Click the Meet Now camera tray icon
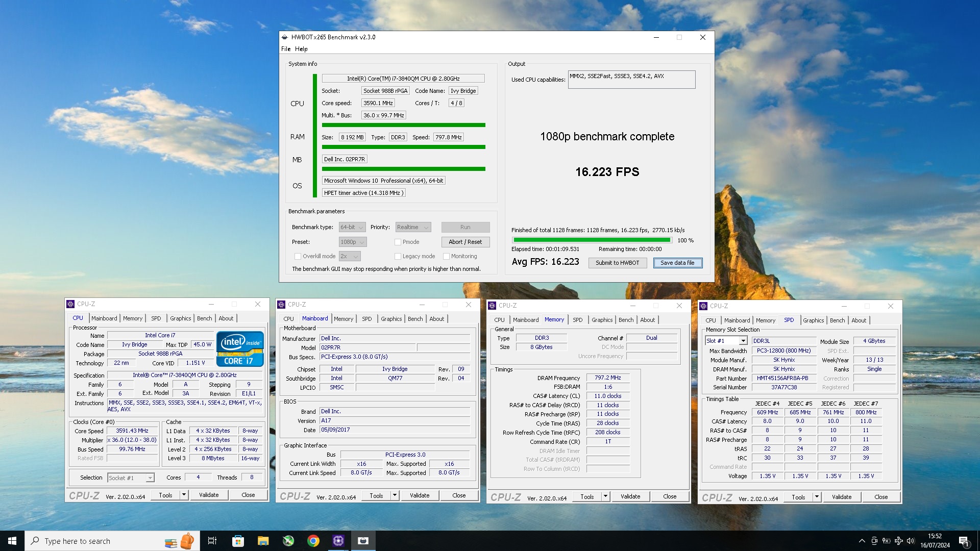 point(874,541)
